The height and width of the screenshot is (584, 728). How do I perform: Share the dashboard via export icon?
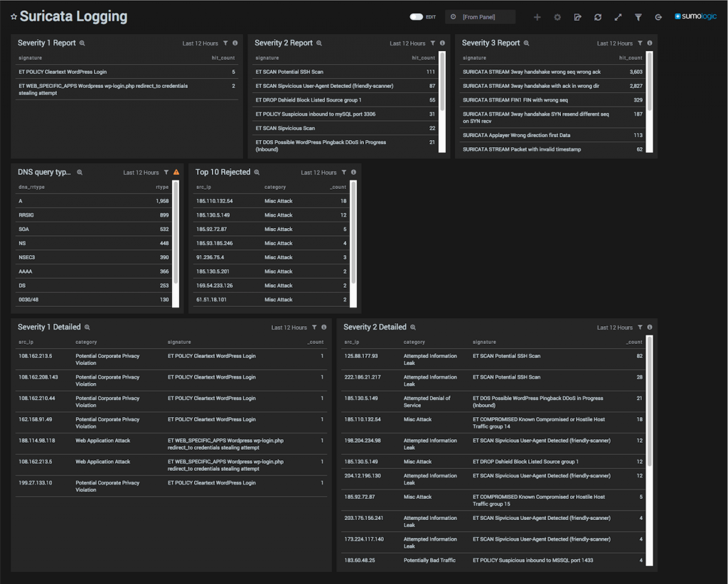tap(577, 17)
